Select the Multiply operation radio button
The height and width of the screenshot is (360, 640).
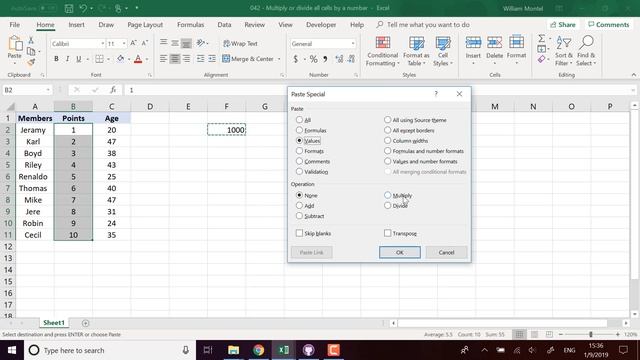pos(387,195)
